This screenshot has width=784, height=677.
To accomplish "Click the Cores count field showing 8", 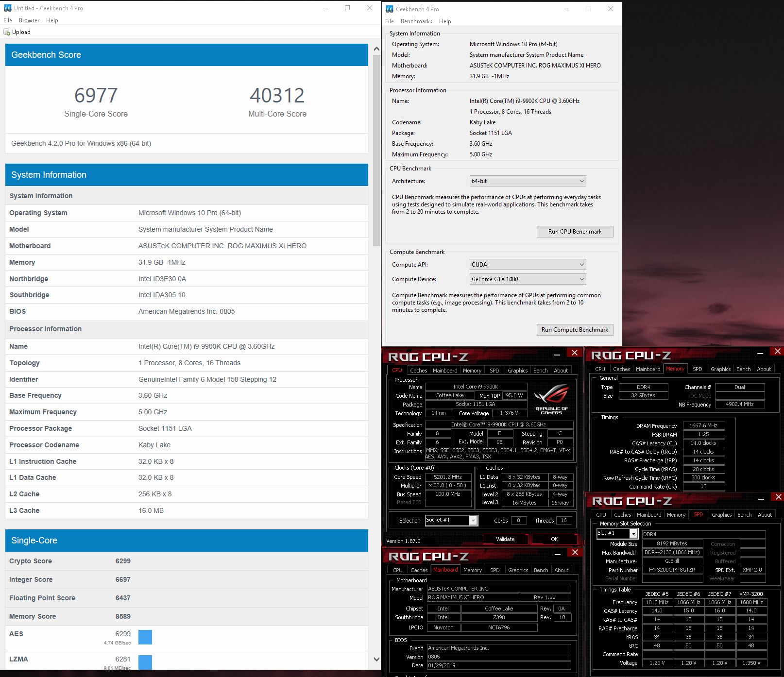I will [518, 520].
